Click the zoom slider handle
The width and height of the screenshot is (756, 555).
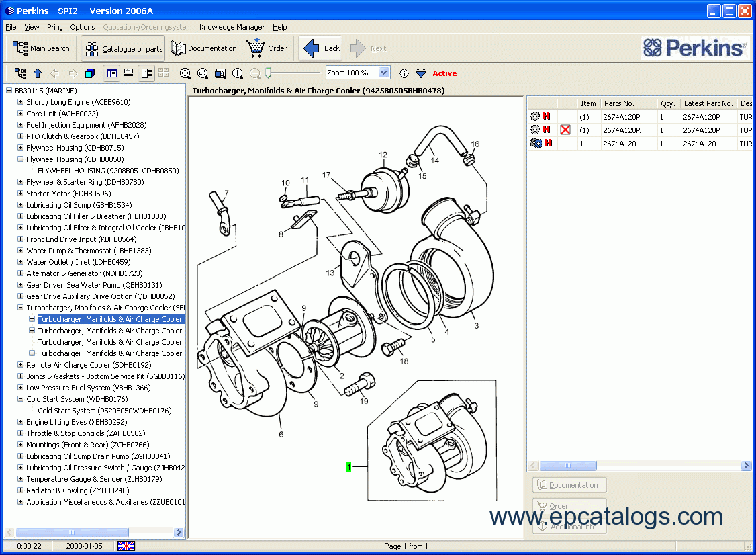pyautogui.click(x=269, y=73)
